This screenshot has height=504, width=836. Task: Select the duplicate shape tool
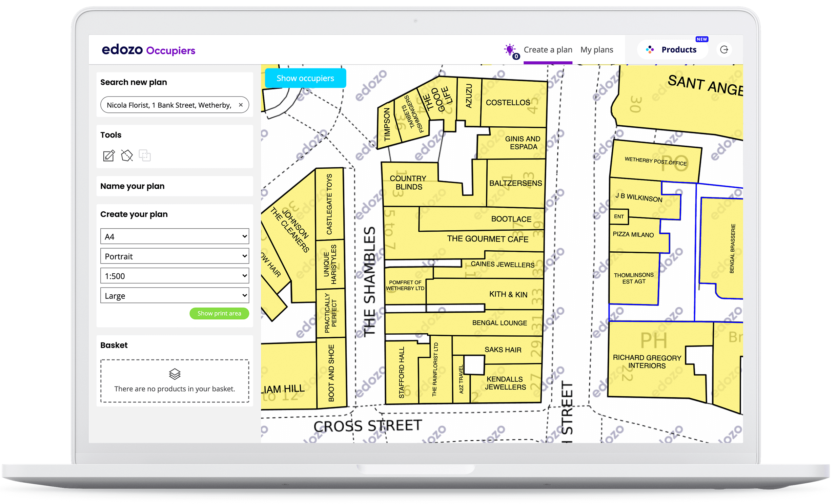coord(145,156)
